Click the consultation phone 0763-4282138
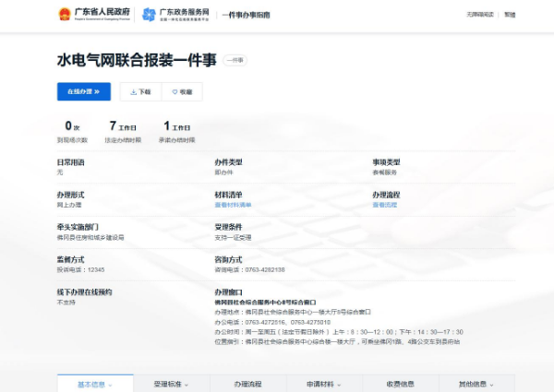This screenshot has width=554, height=392. tap(250, 270)
